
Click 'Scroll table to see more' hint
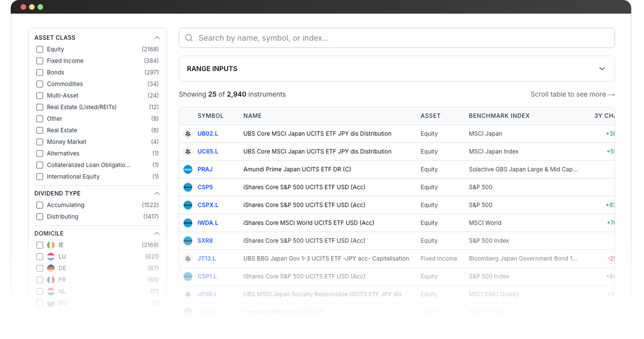pos(572,95)
